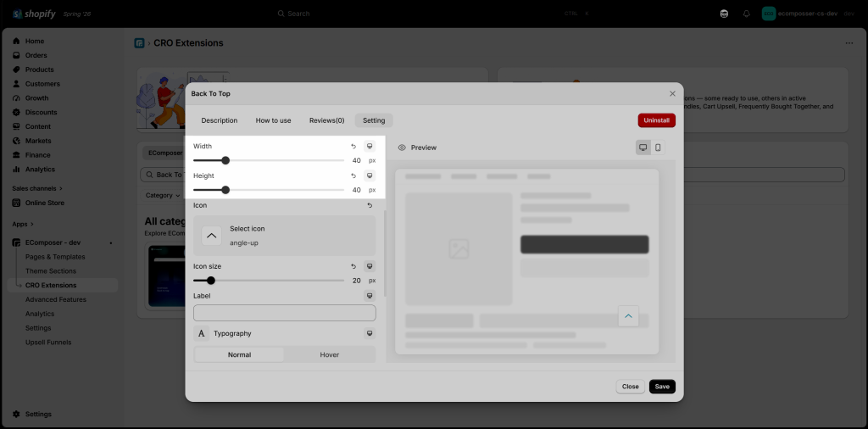Click the device icon next to Icon size

(x=370, y=266)
